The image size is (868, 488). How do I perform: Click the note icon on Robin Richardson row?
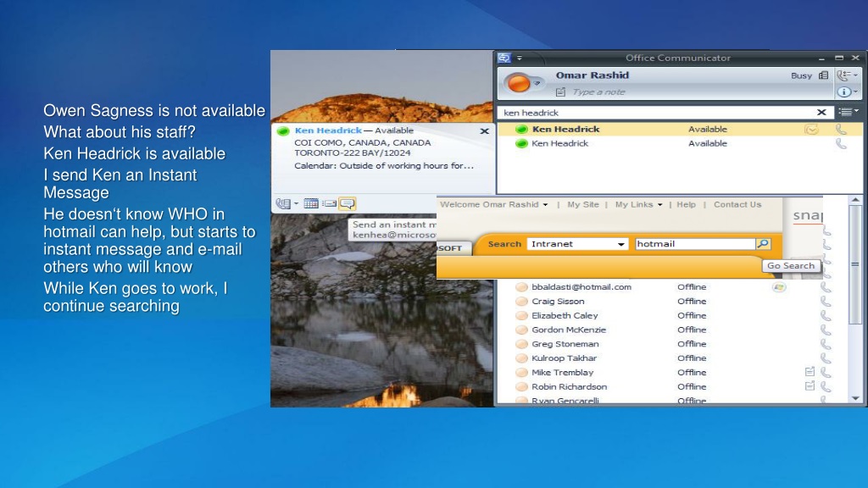pyautogui.click(x=810, y=386)
